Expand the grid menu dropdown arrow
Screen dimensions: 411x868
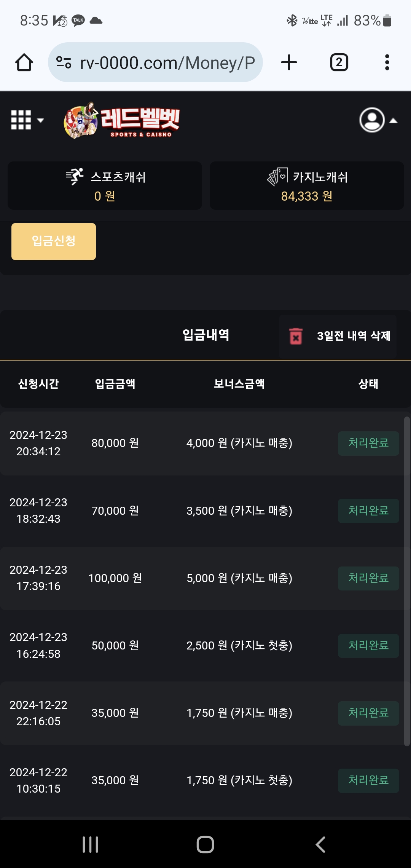click(x=40, y=120)
